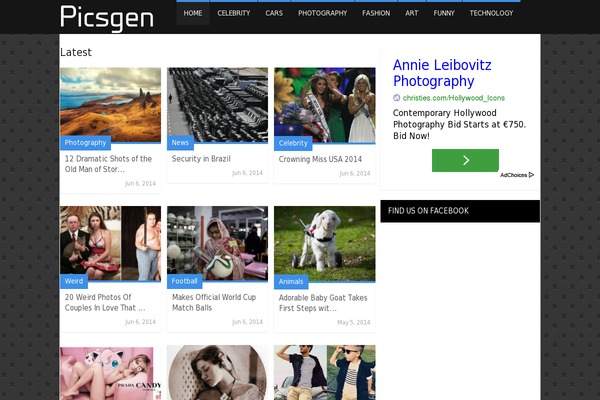This screenshot has width=600, height=400.
Task: Open the weird couples photo thumbnail
Action: point(110,243)
